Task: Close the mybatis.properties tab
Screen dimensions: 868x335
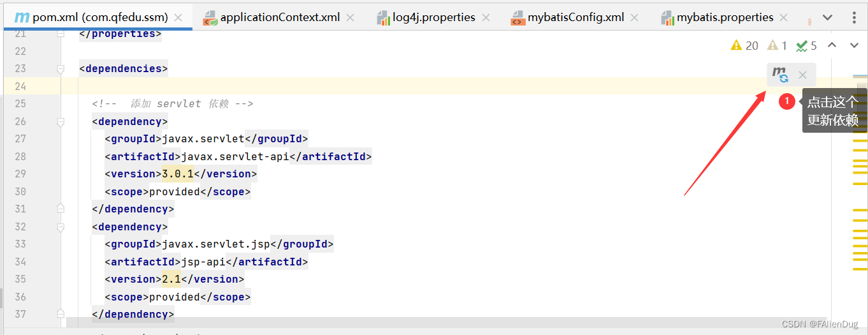Action: [x=784, y=18]
